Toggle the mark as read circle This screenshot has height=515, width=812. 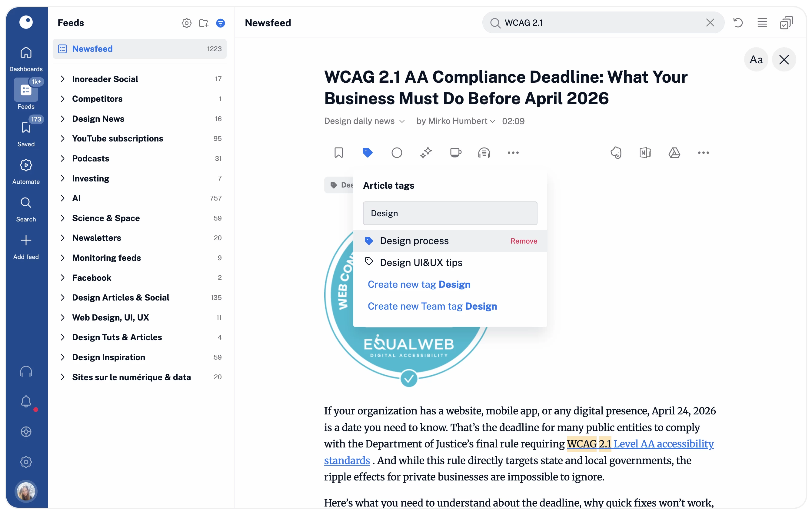coord(397,153)
